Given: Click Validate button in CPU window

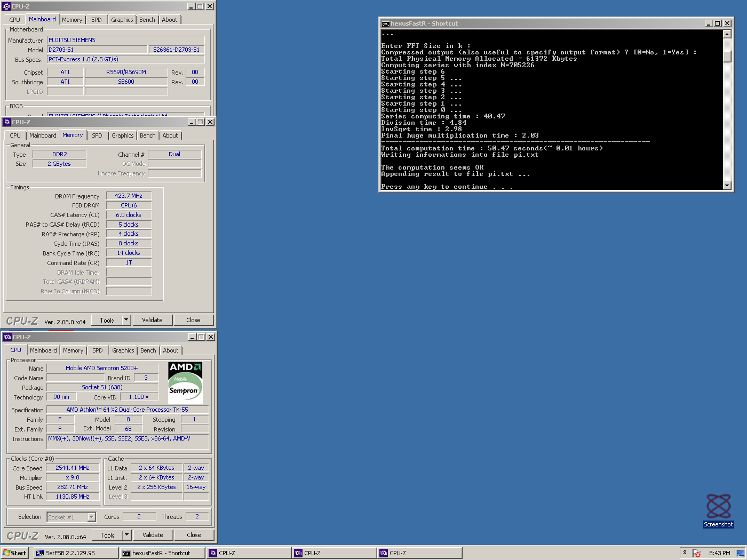Looking at the screenshot, I should [x=153, y=535].
